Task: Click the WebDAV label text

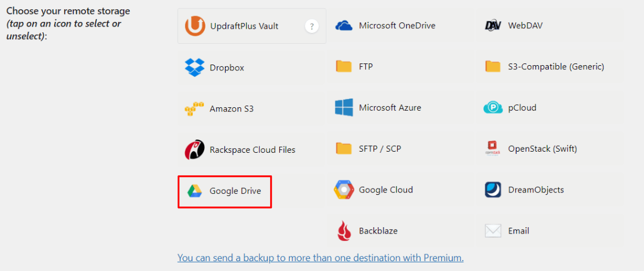Action: click(525, 26)
